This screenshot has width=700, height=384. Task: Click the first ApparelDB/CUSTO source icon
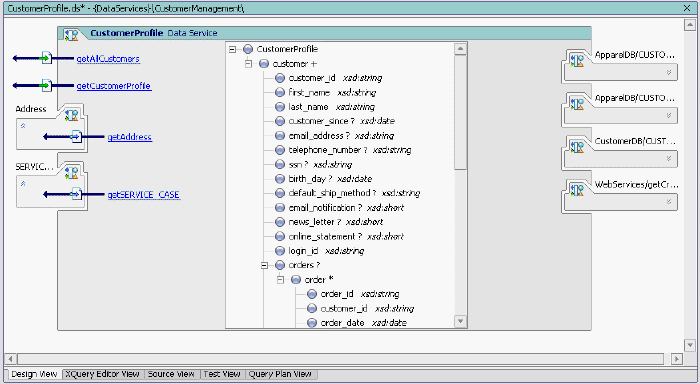577,60
